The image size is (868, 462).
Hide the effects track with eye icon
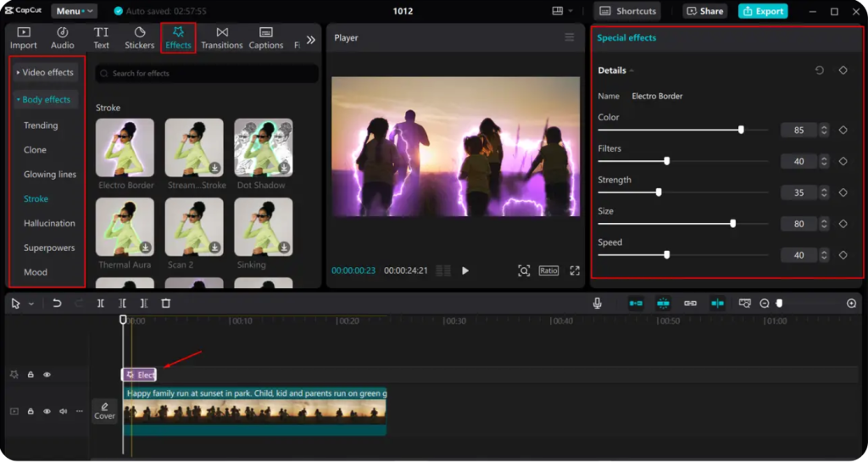(x=47, y=375)
